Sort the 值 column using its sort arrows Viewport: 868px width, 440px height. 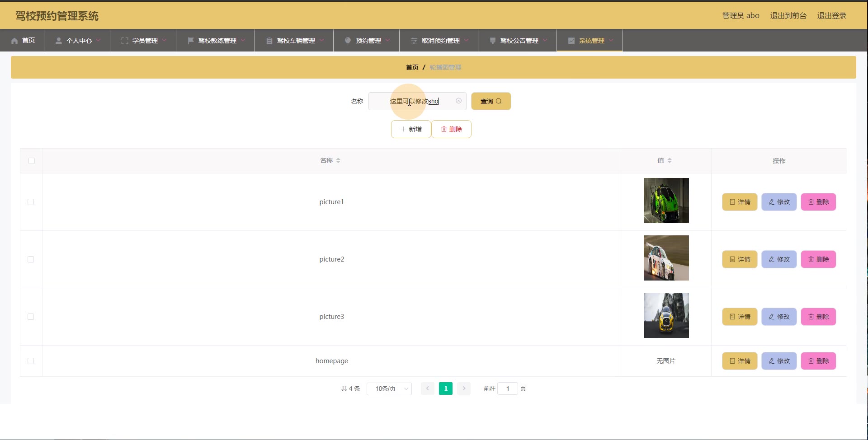point(670,160)
